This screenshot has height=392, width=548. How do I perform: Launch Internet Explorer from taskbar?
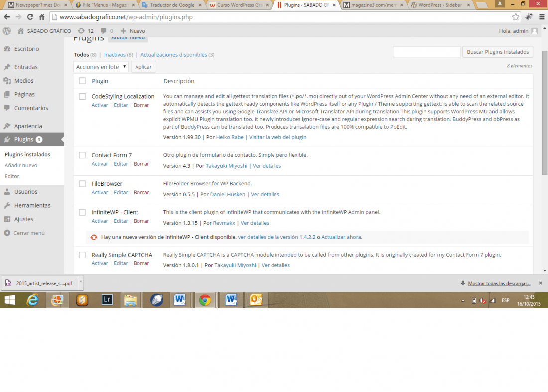(x=32, y=300)
